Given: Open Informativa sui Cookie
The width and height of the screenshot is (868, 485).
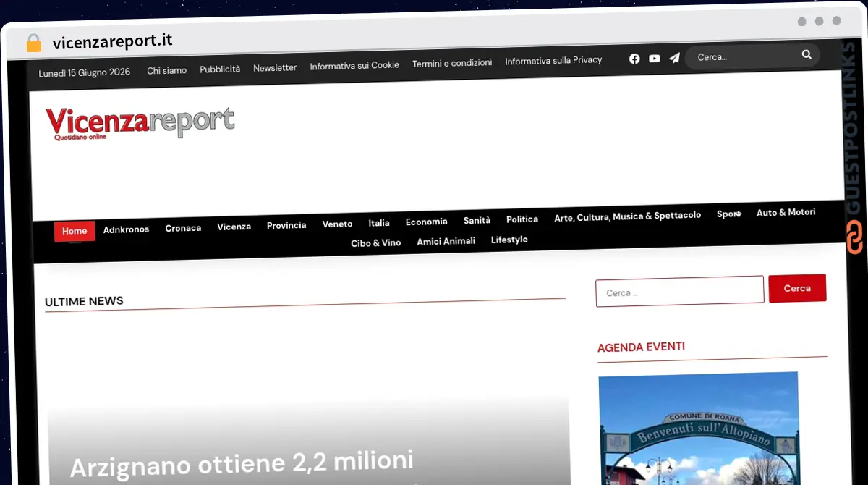Looking at the screenshot, I should pos(354,65).
